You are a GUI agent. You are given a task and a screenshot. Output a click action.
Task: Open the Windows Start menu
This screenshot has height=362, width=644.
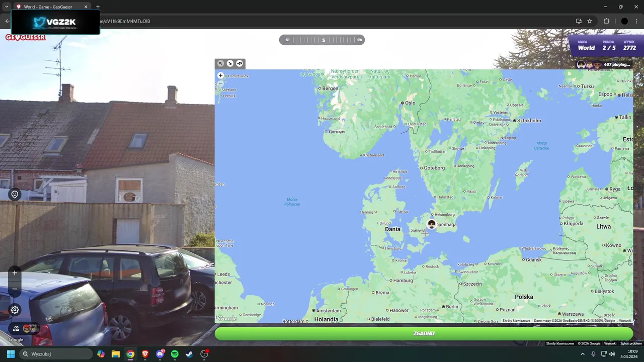[x=11, y=354]
